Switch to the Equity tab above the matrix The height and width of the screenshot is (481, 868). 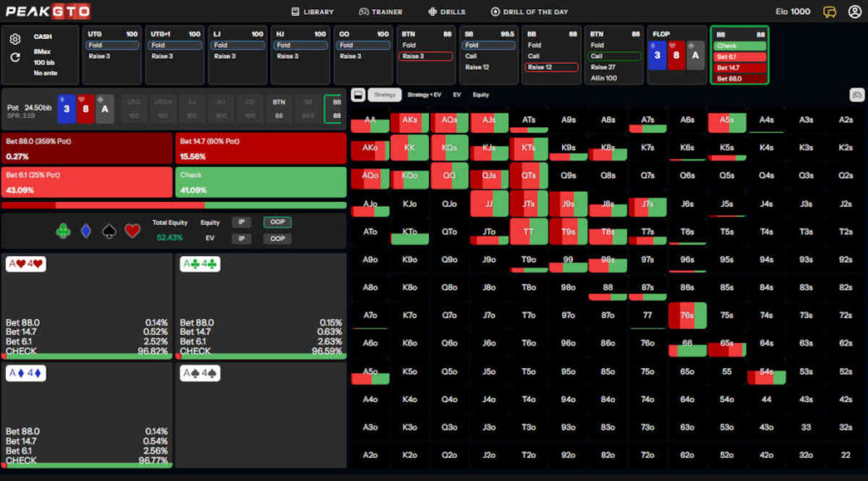(x=481, y=95)
